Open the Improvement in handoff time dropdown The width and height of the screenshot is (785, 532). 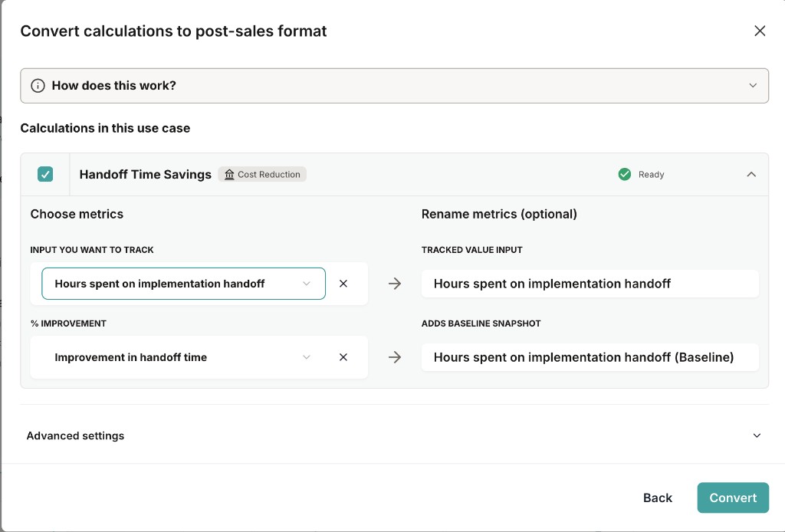(183, 357)
